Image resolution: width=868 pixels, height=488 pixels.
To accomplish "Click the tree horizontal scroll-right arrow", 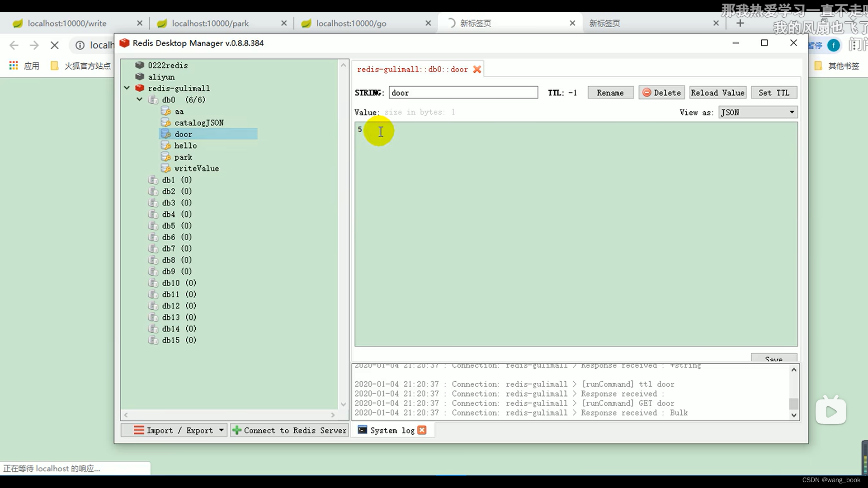I will pyautogui.click(x=333, y=415).
